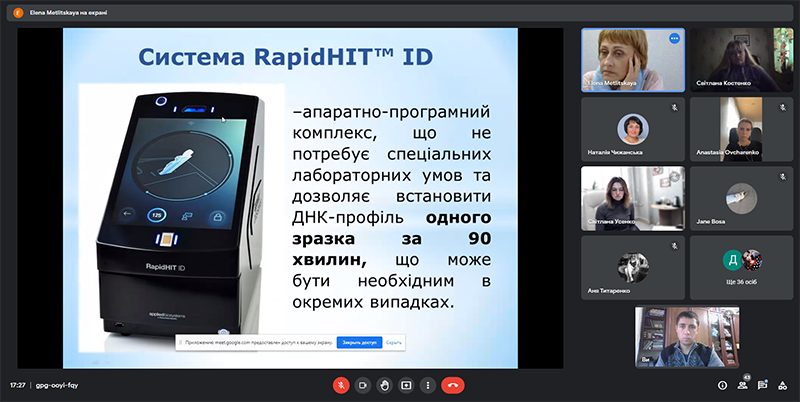This screenshot has width=800, height=402.
Task: Click the name label 'Аня Титаренко'
Action: pyautogui.click(x=609, y=291)
